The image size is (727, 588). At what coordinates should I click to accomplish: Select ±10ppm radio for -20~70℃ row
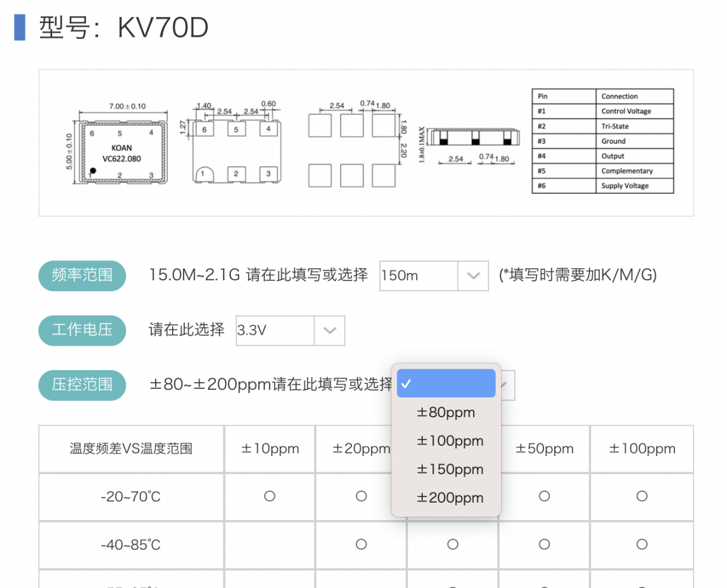[270, 496]
